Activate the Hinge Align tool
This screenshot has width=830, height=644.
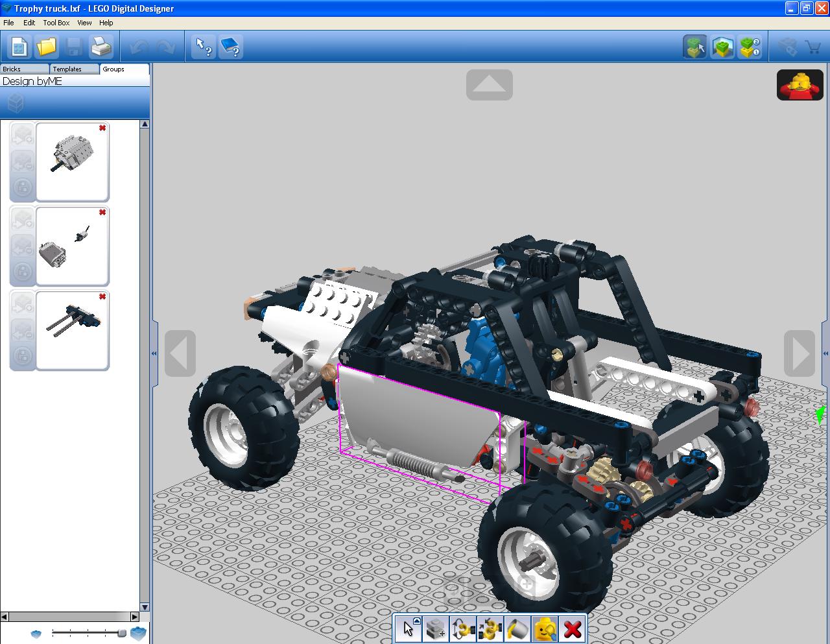pyautogui.click(x=490, y=629)
